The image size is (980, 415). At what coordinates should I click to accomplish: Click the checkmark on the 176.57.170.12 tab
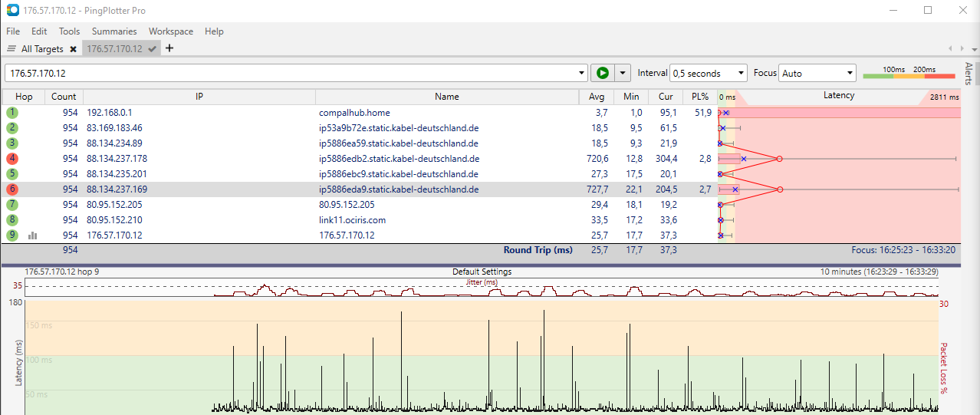pyautogui.click(x=153, y=49)
